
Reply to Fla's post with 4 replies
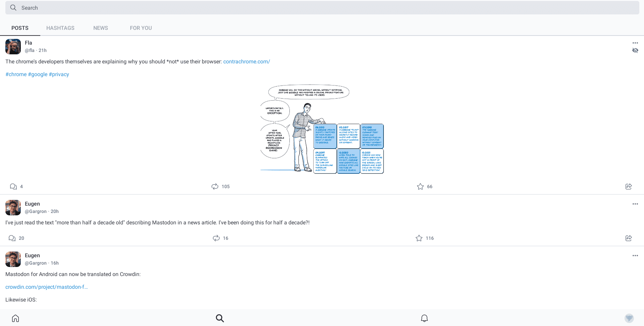pos(16,186)
